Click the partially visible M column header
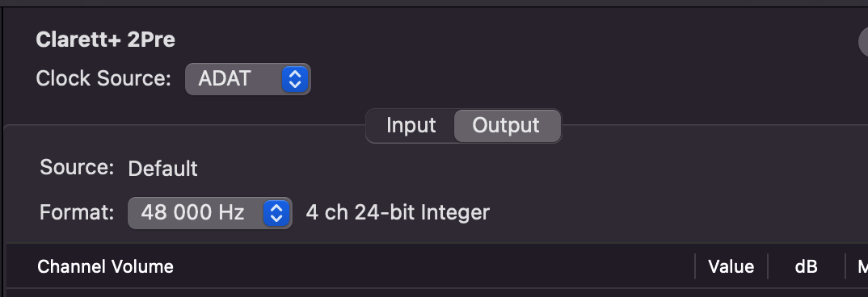This screenshot has width=868, height=297. click(x=862, y=267)
